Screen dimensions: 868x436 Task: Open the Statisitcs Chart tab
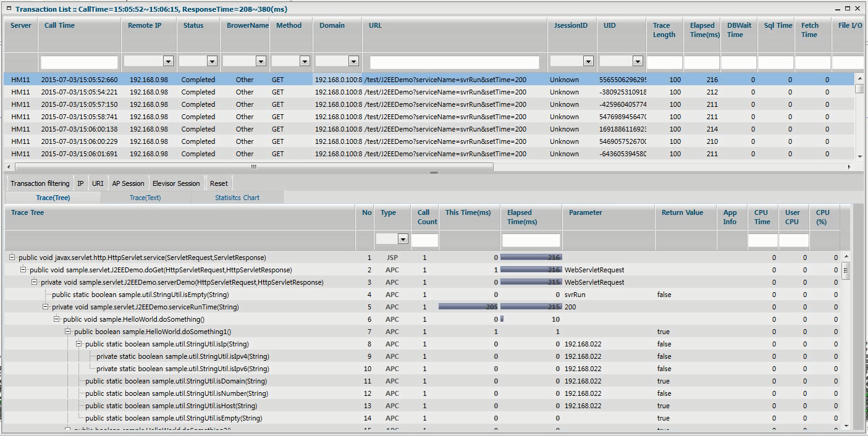[x=237, y=198]
